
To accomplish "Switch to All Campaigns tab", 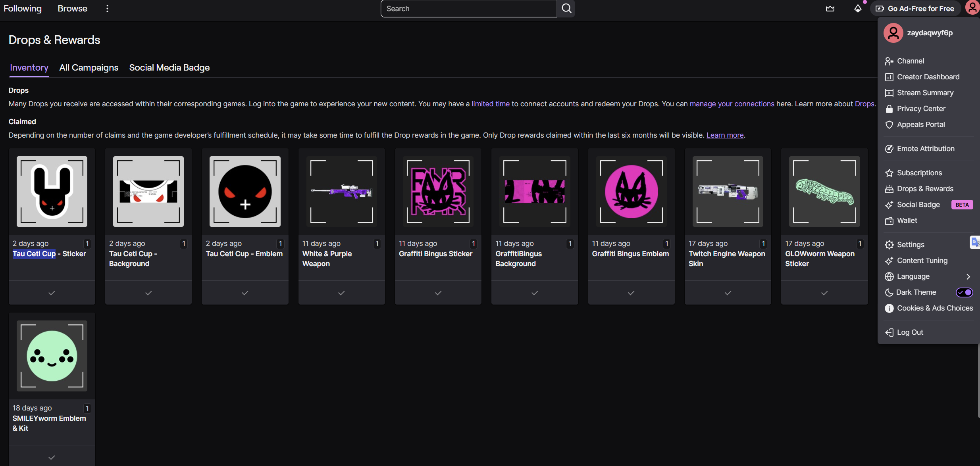I will pos(89,68).
